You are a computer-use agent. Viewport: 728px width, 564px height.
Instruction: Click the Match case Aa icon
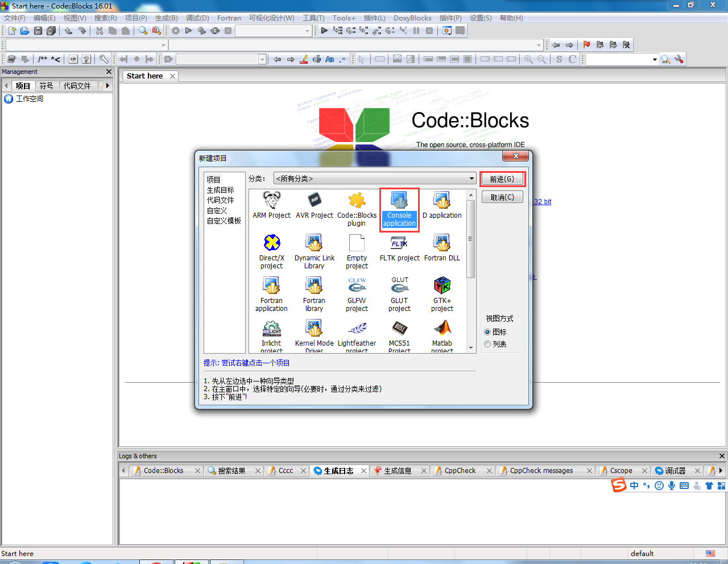point(329,59)
